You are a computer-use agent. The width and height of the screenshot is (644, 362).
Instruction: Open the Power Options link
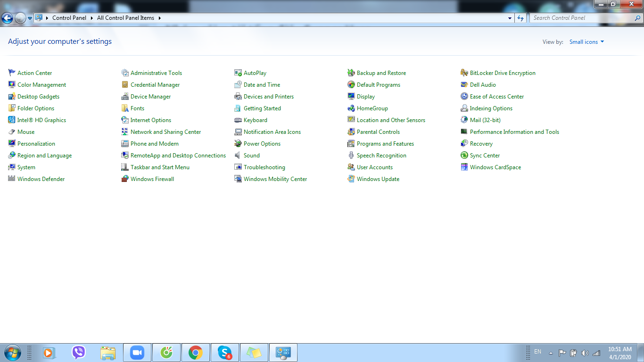click(x=262, y=144)
